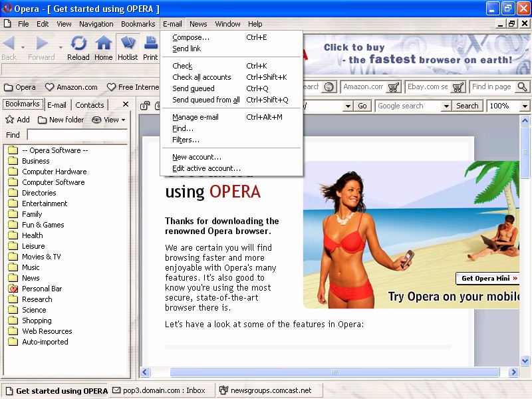Open the View dropdown in Bookmarks panel

tap(109, 120)
